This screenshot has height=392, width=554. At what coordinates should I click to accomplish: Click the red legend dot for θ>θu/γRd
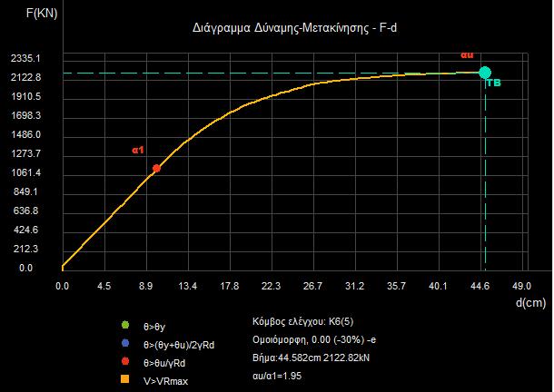point(125,362)
